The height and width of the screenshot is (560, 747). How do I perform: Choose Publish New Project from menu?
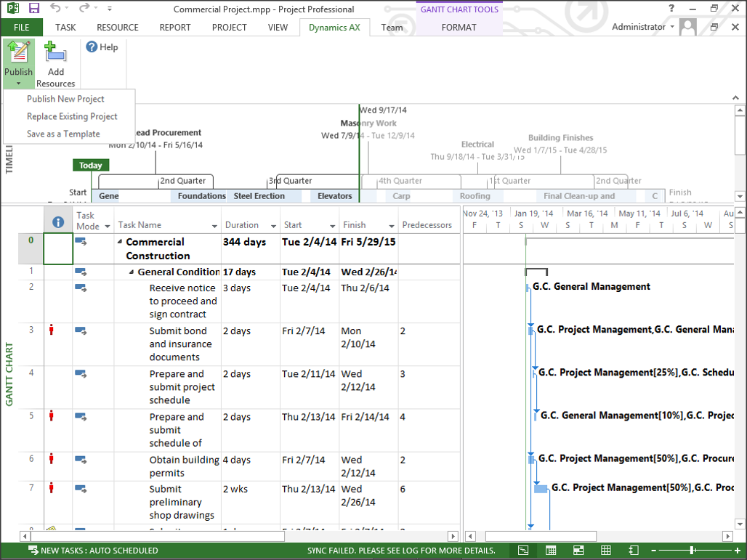click(x=65, y=99)
